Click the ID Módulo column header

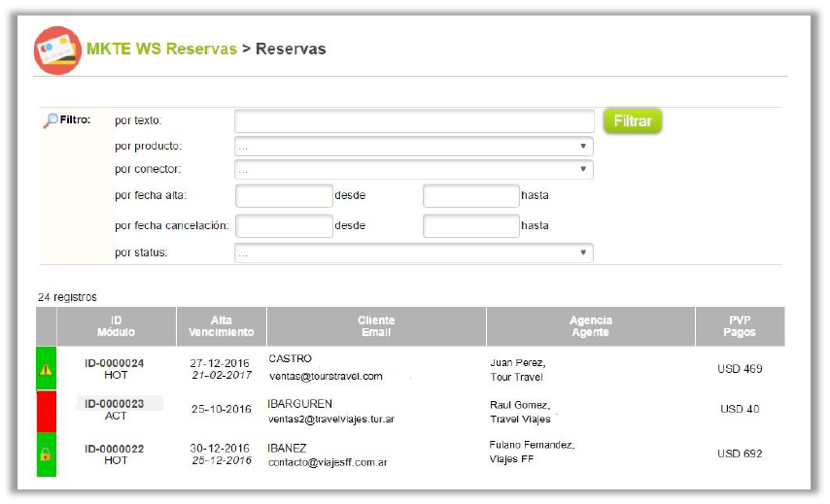click(116, 326)
